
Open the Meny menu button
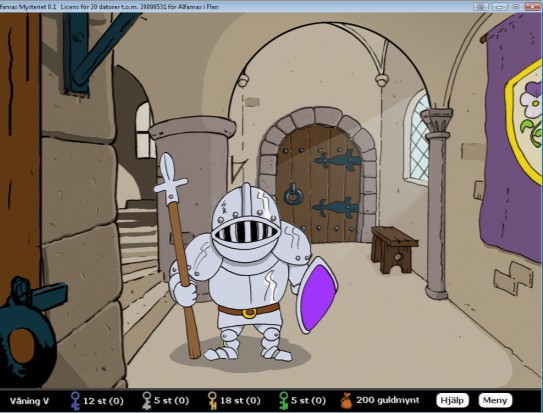[x=495, y=401]
